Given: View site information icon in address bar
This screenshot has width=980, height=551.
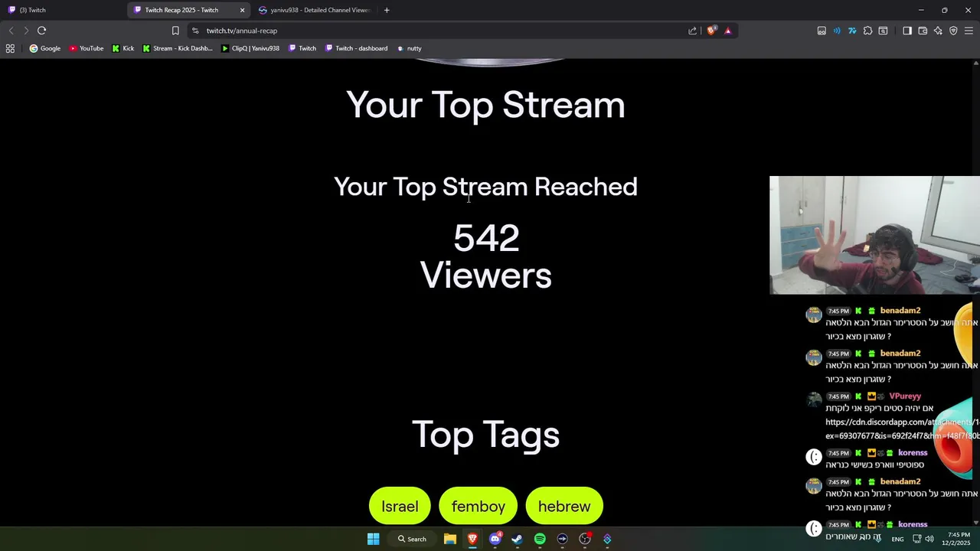Looking at the screenshot, I should pyautogui.click(x=195, y=31).
